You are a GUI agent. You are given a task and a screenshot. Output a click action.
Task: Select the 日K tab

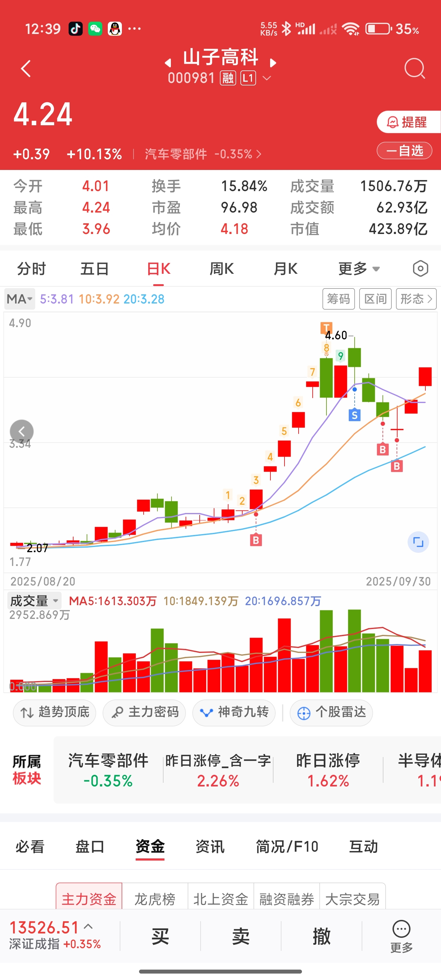159,269
